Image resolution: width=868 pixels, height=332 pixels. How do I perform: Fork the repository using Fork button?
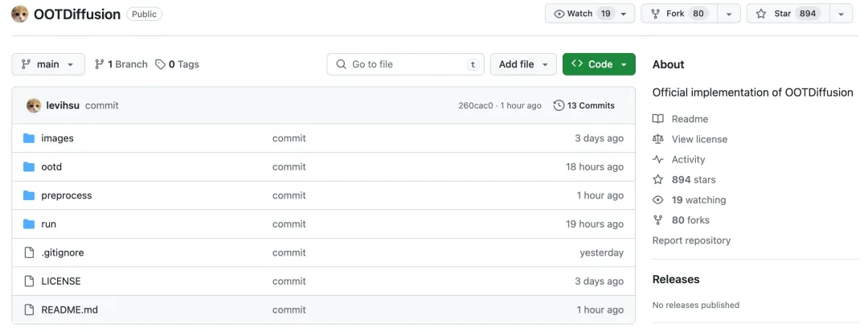pos(679,14)
